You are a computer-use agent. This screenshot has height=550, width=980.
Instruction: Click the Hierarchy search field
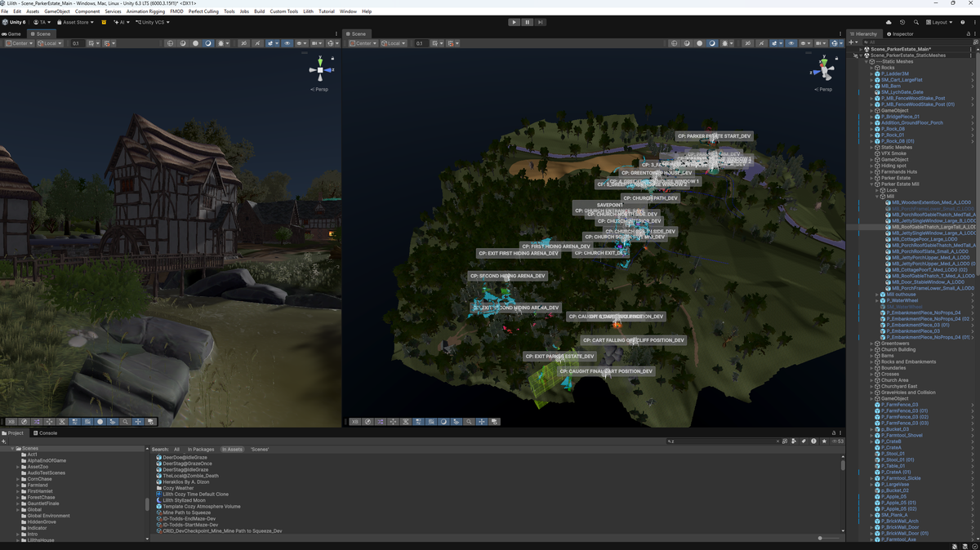[x=918, y=42]
